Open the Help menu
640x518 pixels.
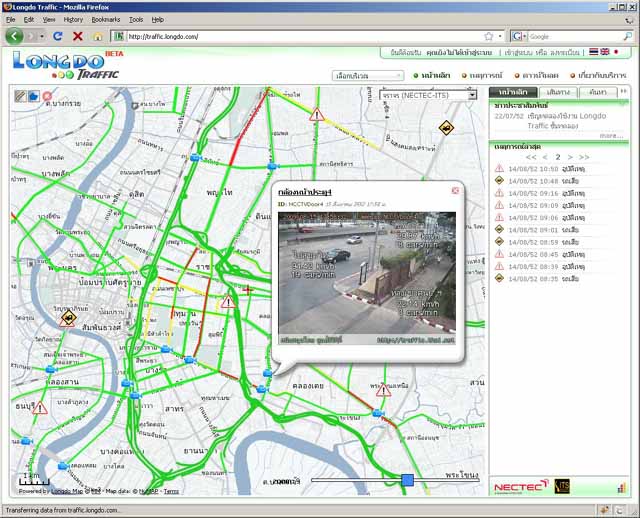(x=158, y=20)
